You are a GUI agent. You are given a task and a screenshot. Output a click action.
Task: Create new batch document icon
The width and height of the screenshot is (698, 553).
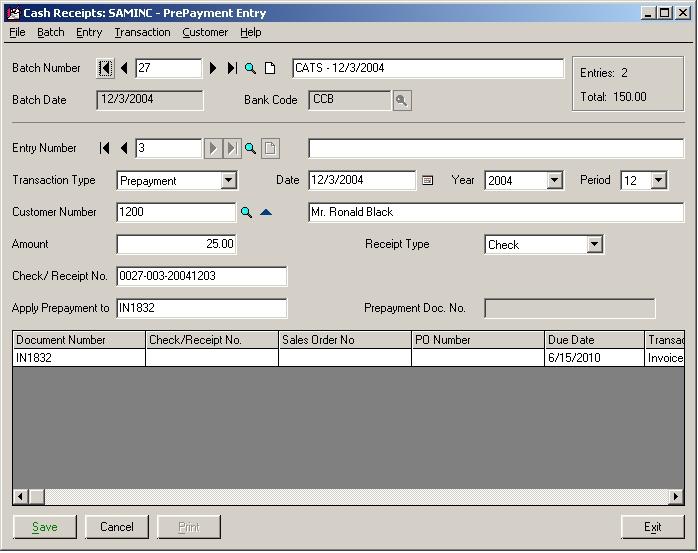[270, 68]
